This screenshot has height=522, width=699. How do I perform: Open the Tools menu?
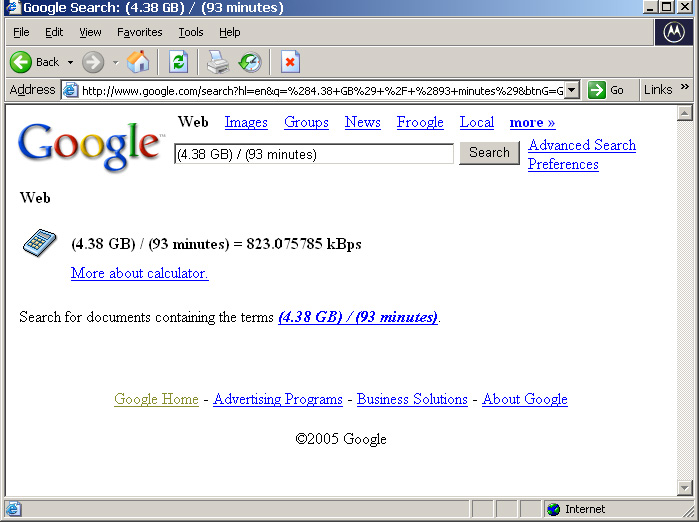coord(191,32)
